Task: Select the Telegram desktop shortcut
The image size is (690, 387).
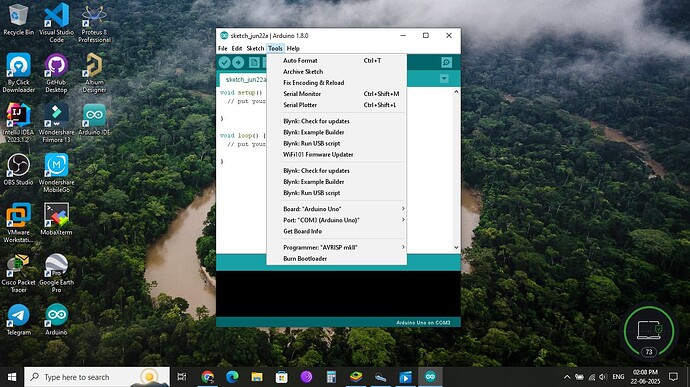Action: [18, 320]
